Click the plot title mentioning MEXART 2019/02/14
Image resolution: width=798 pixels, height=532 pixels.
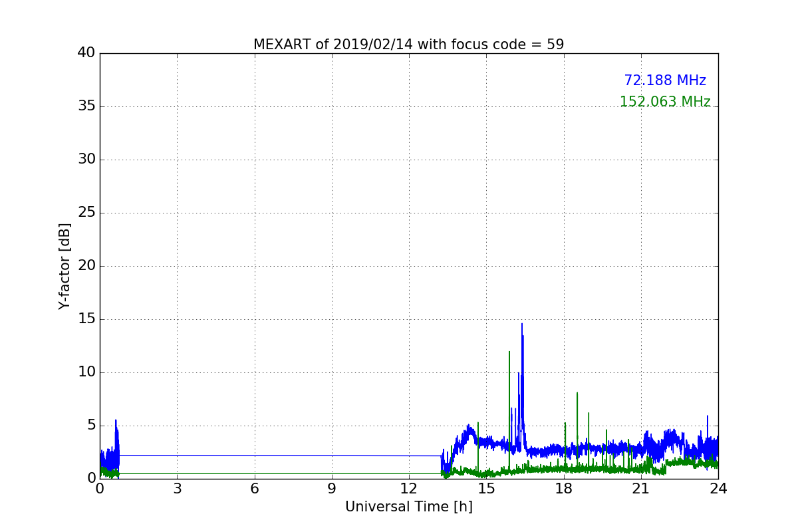408,45
